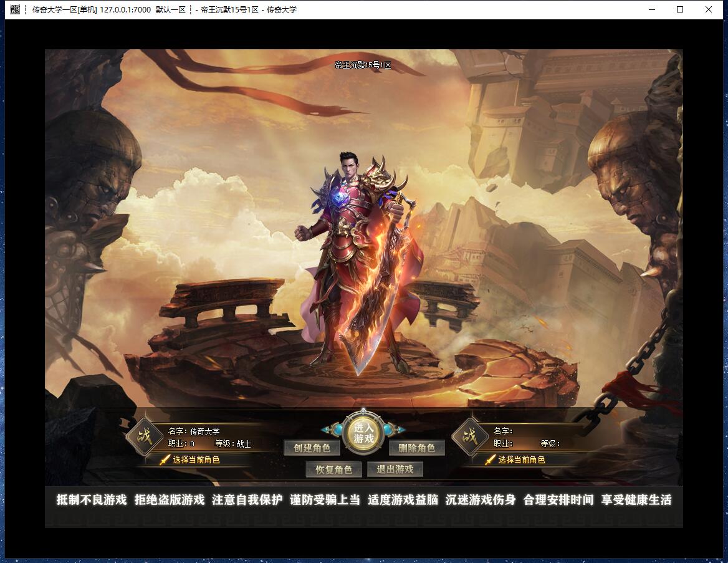The width and height of the screenshot is (728, 563).
Task: Click the sword icon next to left 选择当前角色
Action: (x=165, y=460)
